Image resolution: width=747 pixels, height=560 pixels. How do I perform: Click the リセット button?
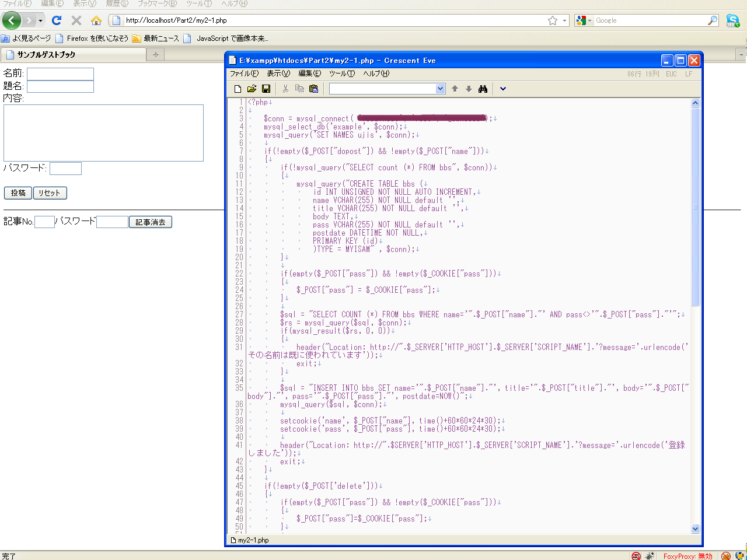[50, 193]
